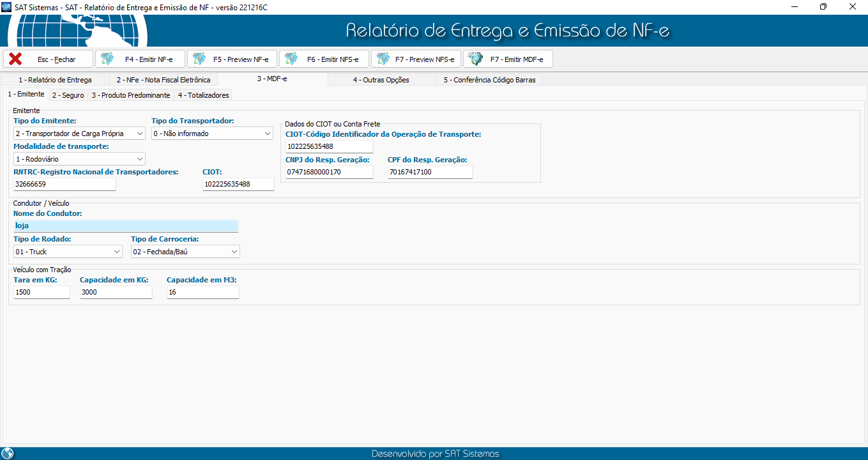Expand Modalidade de transporte combo box
The width and height of the screenshot is (868, 460).
tap(140, 159)
